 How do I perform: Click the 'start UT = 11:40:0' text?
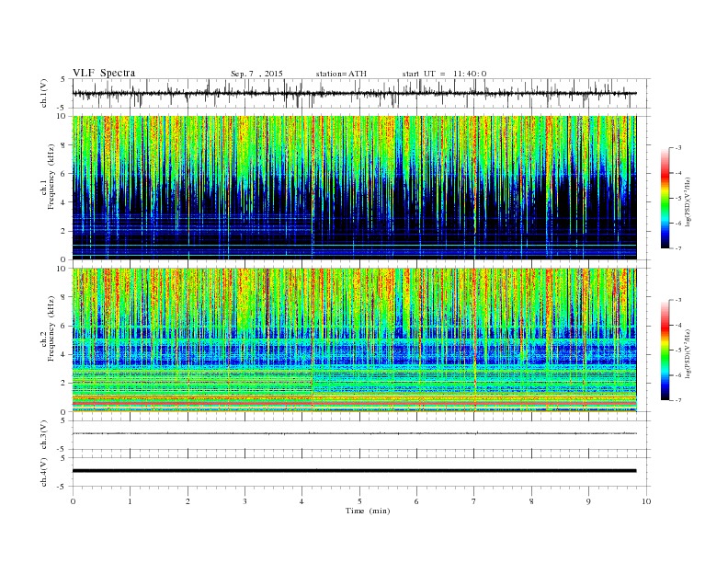pos(444,74)
